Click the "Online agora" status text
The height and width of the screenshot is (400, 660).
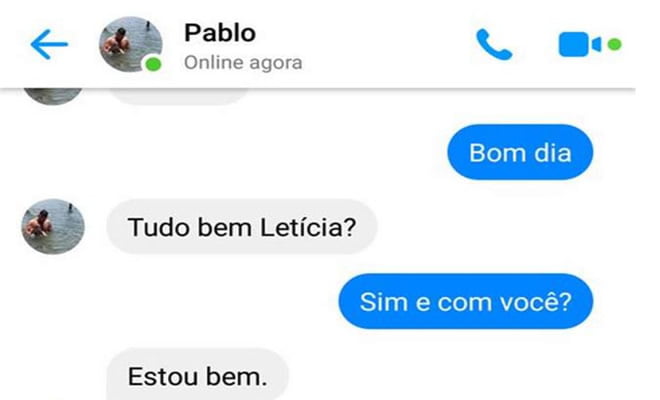[x=243, y=63]
